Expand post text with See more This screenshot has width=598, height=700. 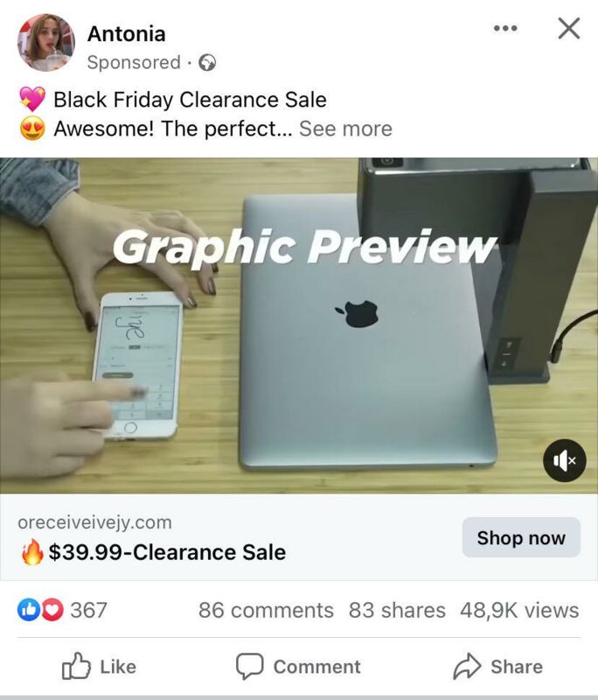point(345,129)
